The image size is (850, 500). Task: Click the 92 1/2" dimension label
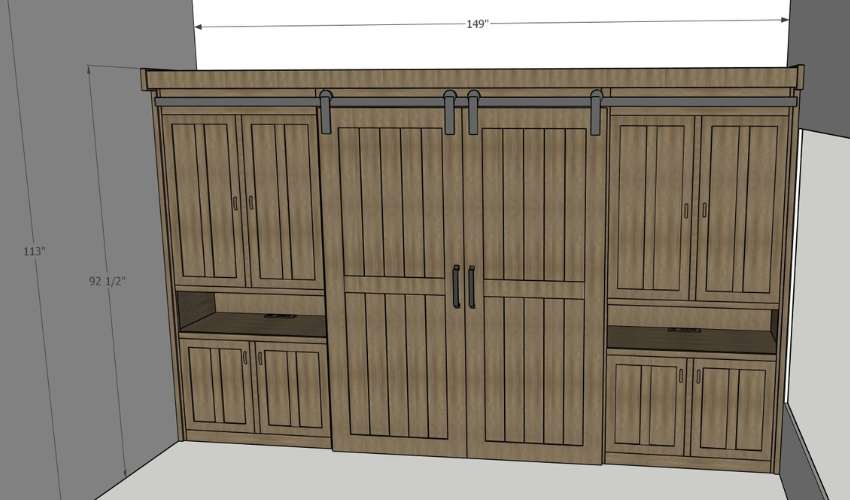pyautogui.click(x=109, y=282)
